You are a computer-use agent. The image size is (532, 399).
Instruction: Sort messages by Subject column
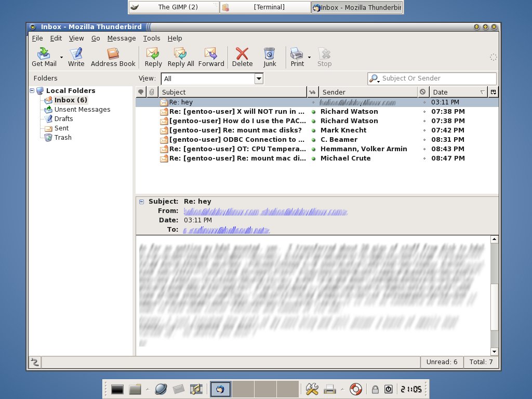pos(232,92)
